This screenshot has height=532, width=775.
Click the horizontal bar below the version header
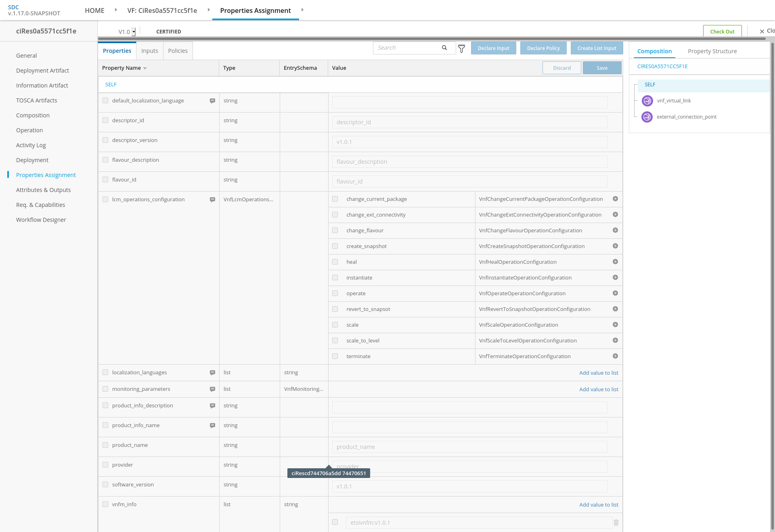pos(432,39)
